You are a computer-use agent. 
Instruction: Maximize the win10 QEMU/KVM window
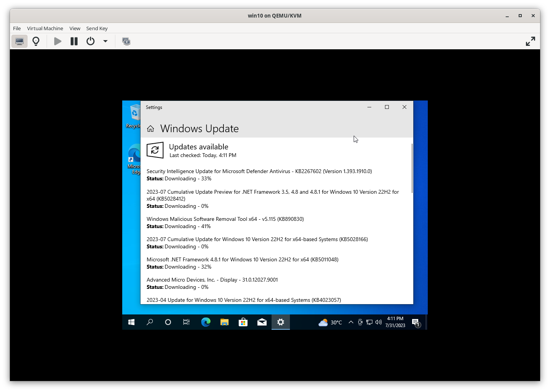click(x=520, y=16)
